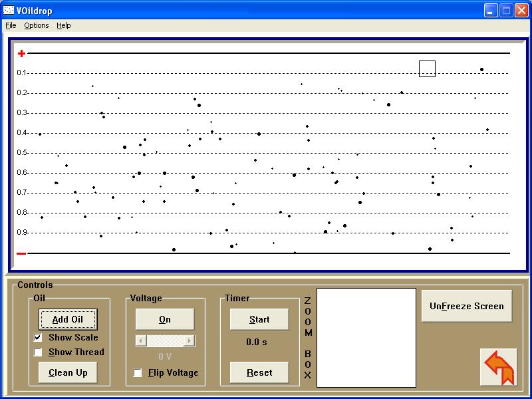
Task: Toggle the Show Scale checkbox
Action: (38, 337)
